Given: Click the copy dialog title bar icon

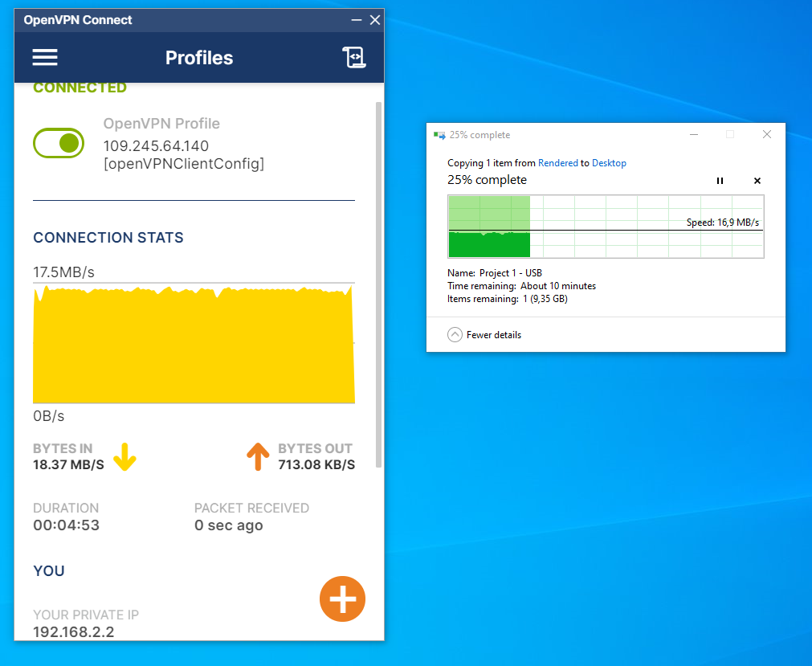Looking at the screenshot, I should tap(439, 135).
